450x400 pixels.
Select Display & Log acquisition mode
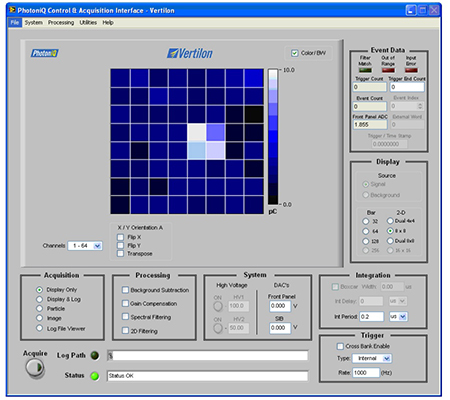39,299
